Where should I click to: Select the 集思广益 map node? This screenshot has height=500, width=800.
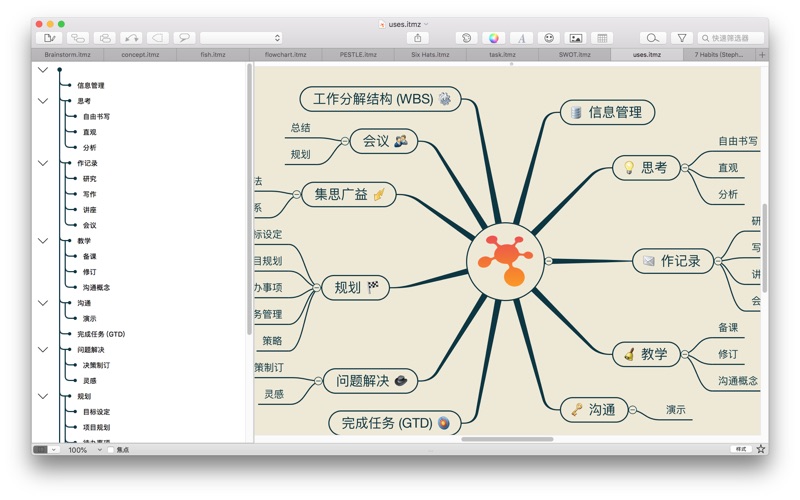tap(348, 194)
